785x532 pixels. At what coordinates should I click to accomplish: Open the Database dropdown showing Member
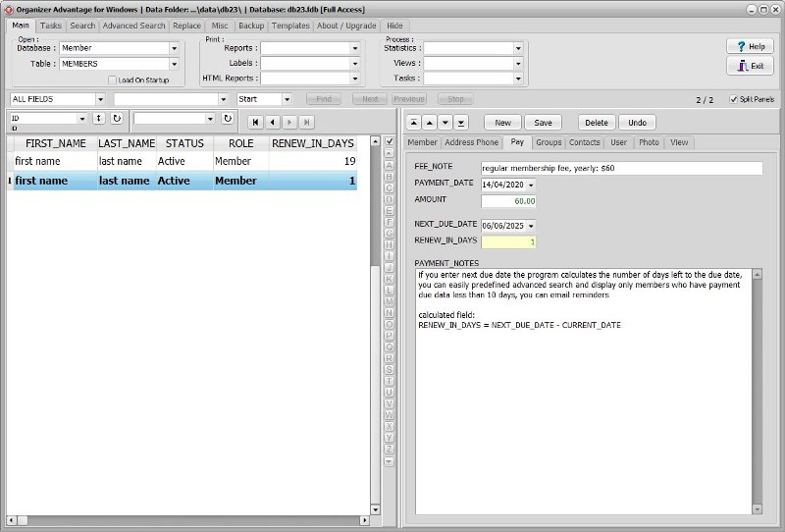coord(175,49)
